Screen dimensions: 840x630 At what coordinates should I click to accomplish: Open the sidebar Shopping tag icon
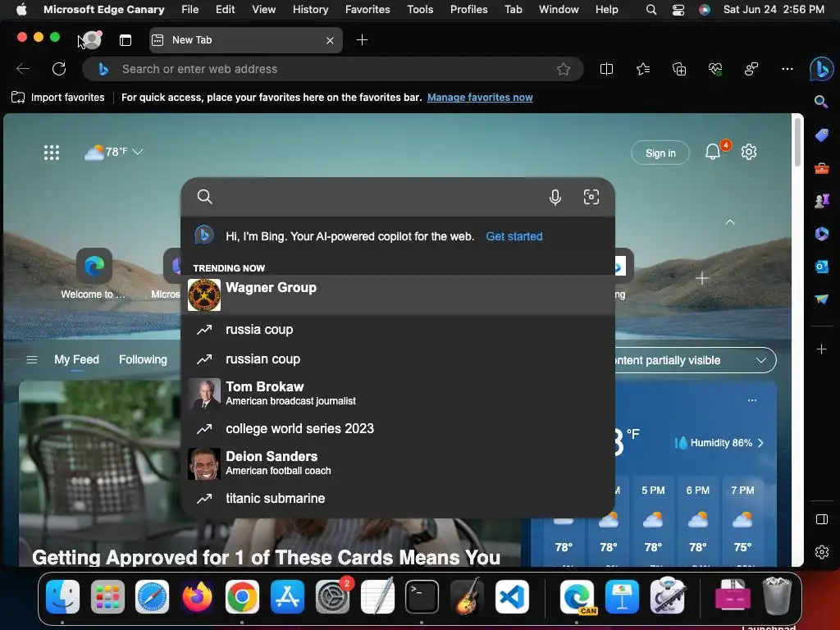pyautogui.click(x=821, y=135)
